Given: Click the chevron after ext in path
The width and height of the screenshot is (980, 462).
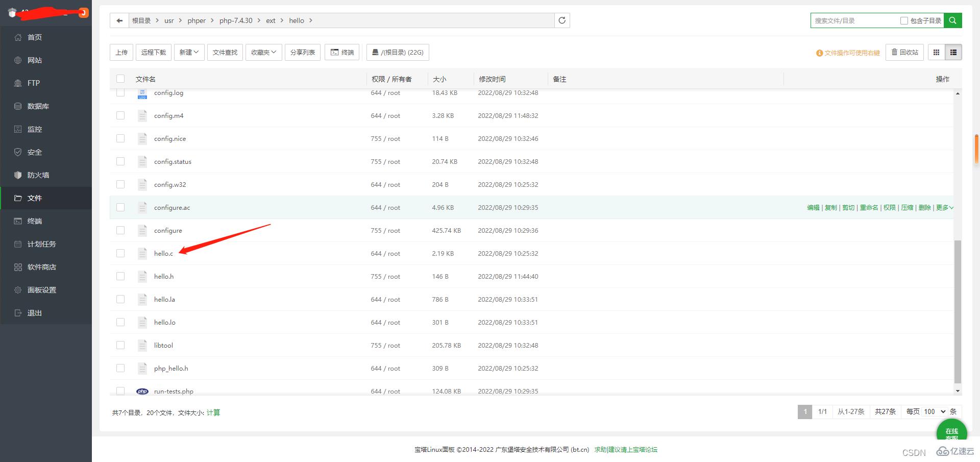Looking at the screenshot, I should [x=282, y=20].
